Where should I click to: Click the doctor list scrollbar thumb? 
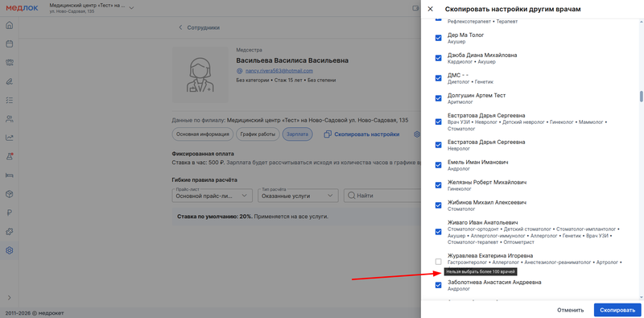coord(641,96)
